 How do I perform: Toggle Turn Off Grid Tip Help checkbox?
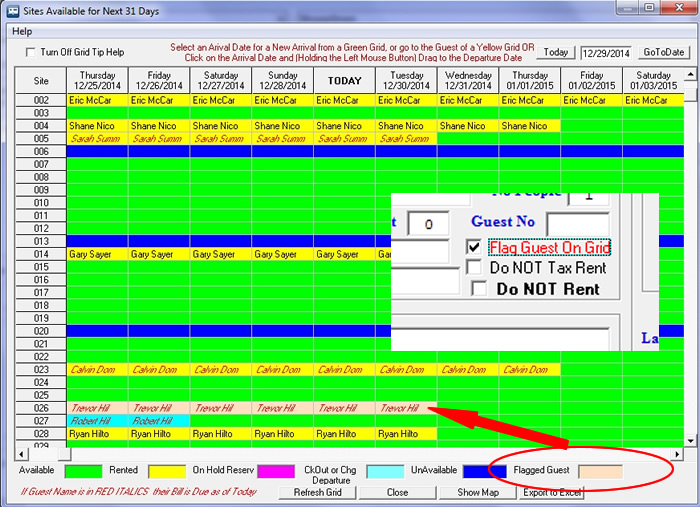point(30,52)
